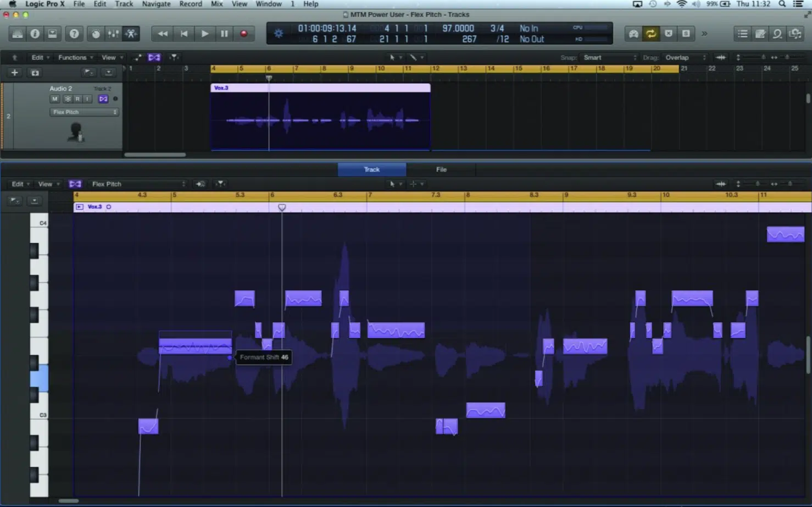Mute the Audio 2 track
This screenshot has width=812, height=507.
(55, 99)
